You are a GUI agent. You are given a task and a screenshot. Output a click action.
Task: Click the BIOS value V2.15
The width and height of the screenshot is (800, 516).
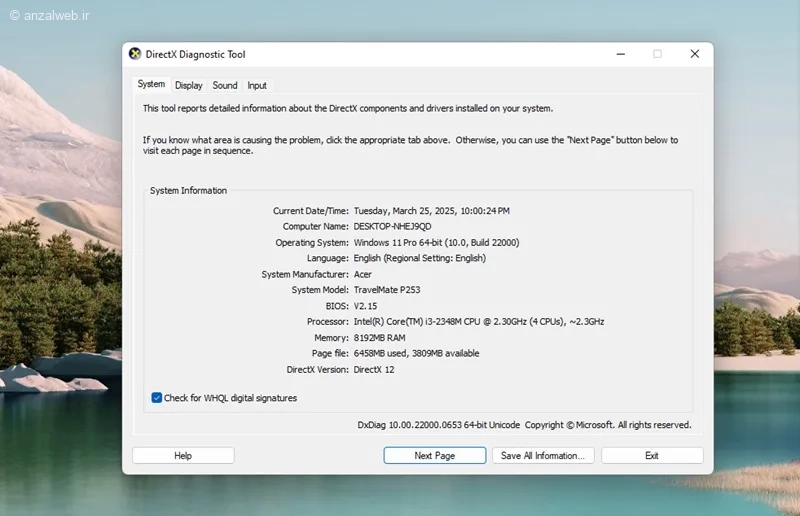(365, 306)
